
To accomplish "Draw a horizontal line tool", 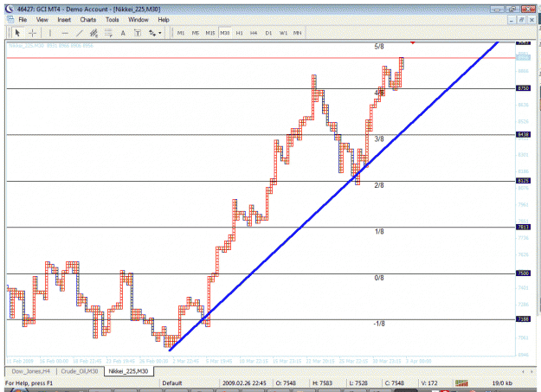I will pos(65,33).
